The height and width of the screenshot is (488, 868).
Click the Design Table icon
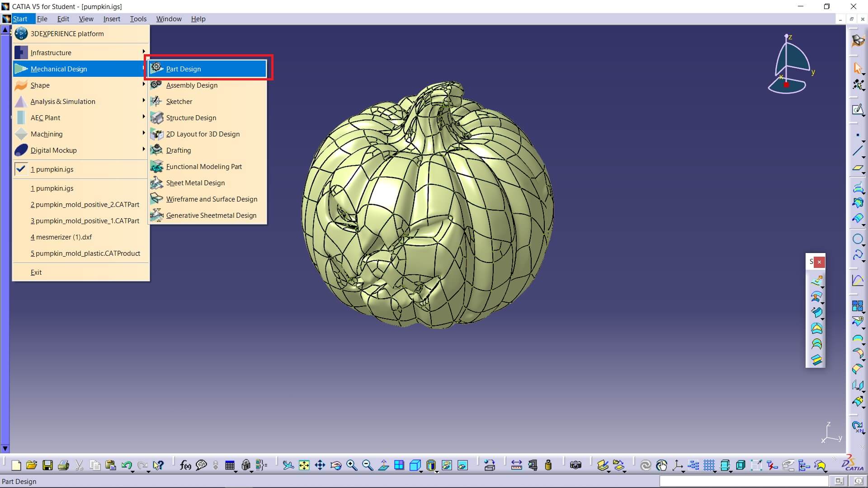point(230,465)
